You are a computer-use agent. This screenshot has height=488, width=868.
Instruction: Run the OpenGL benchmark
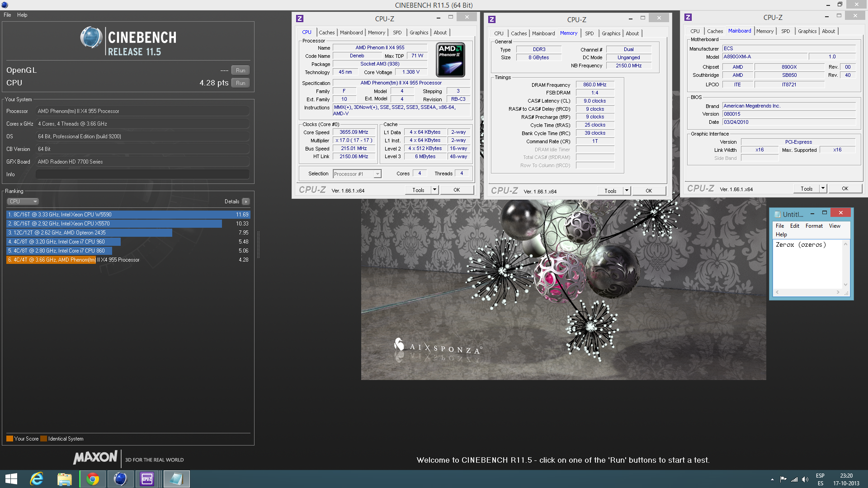click(241, 70)
